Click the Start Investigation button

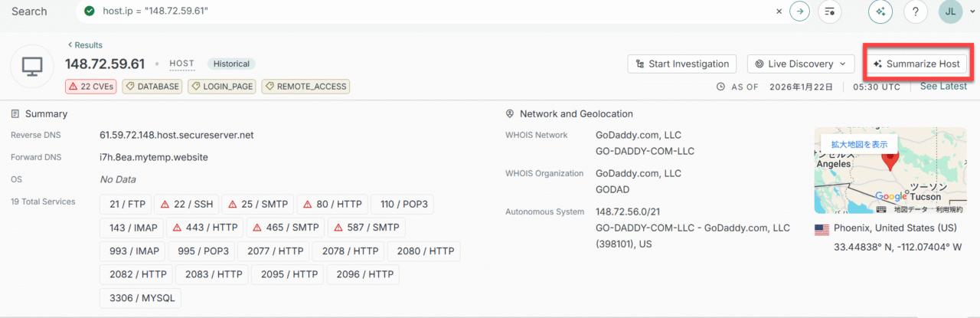681,64
